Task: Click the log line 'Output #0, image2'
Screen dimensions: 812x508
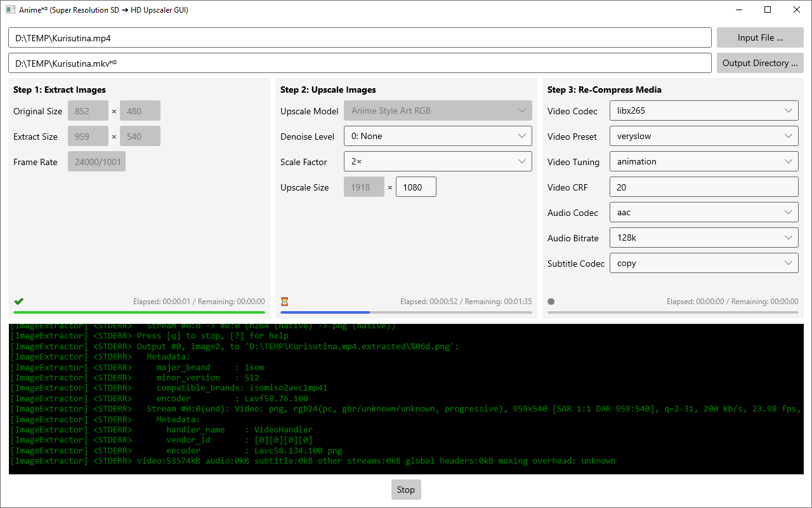Action: [x=235, y=346]
